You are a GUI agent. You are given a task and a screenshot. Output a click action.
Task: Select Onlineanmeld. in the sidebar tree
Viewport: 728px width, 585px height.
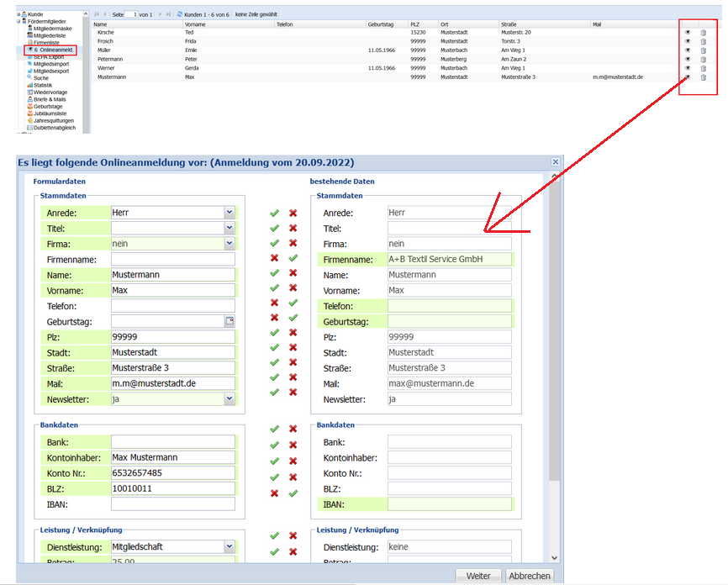click(52, 50)
